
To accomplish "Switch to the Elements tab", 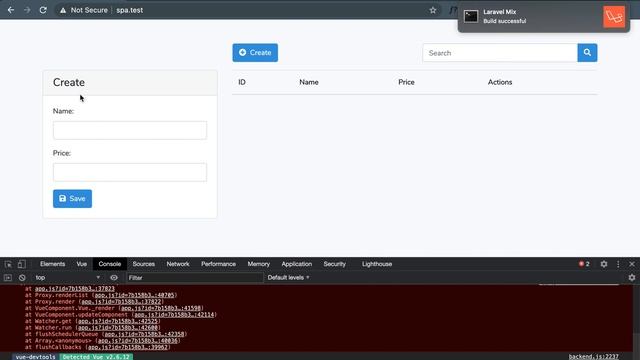I will [52, 264].
